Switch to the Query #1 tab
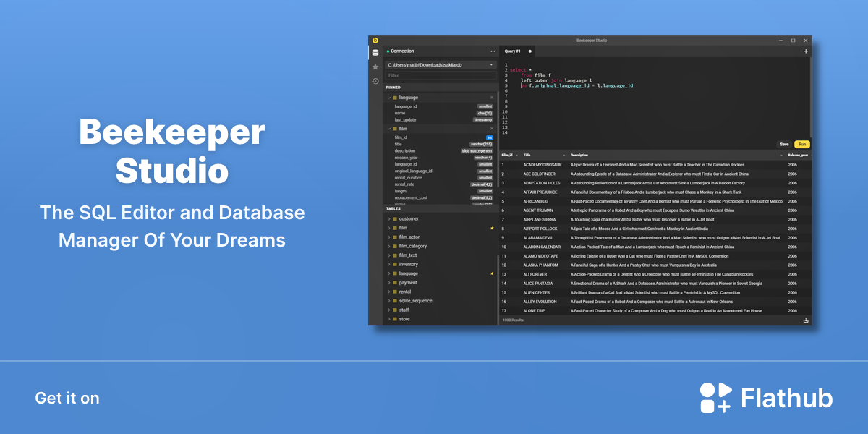 tap(518, 51)
